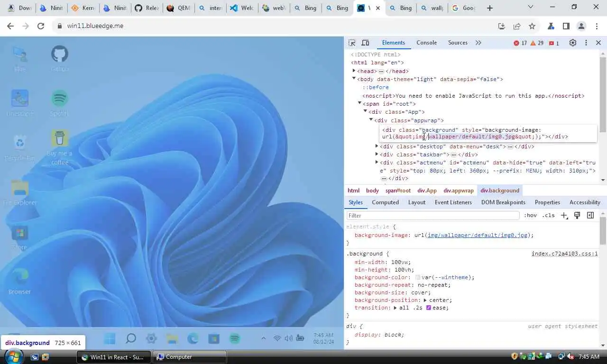
Task: Open the Chrome three-dot main menu
Action: [597, 26]
